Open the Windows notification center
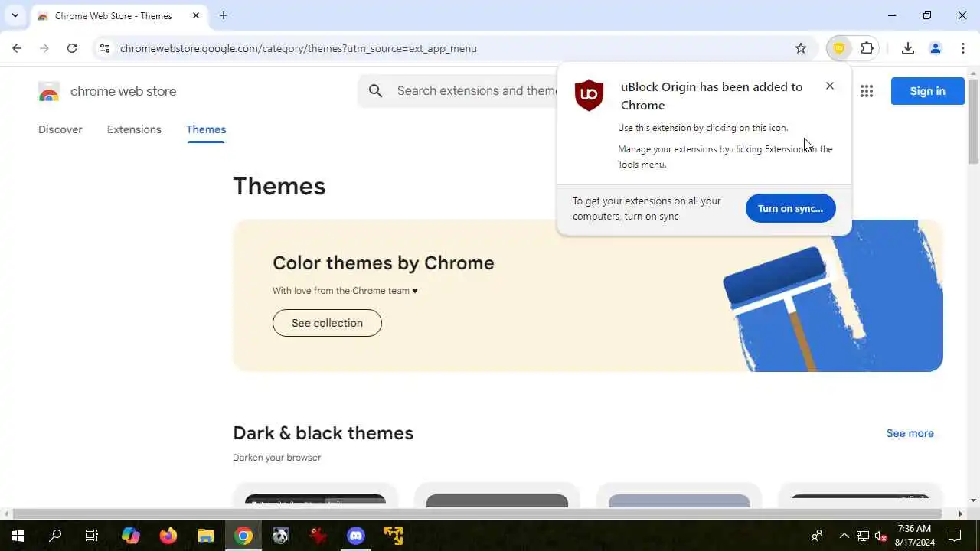This screenshot has height=551, width=980. [955, 536]
